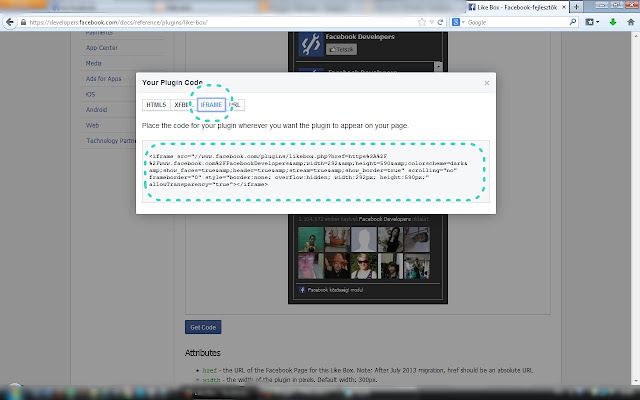The height and width of the screenshot is (400, 640).
Task: Open a new tab with the plus button
Action: (x=576, y=7)
